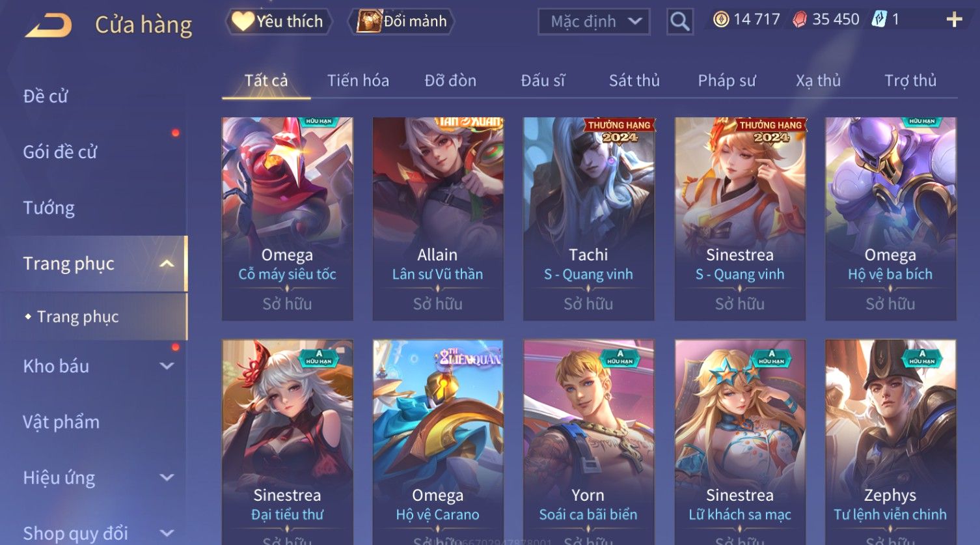Open Yêu thích favorites heart button

point(279,21)
